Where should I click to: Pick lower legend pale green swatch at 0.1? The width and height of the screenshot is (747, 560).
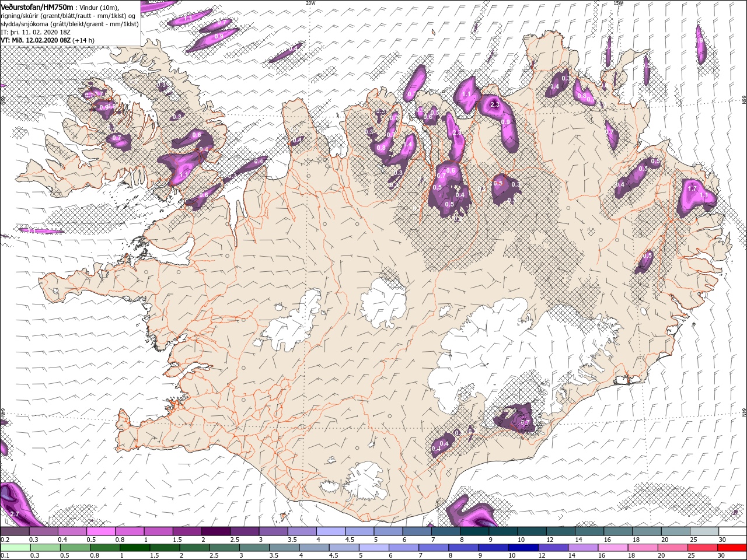tap(15, 548)
